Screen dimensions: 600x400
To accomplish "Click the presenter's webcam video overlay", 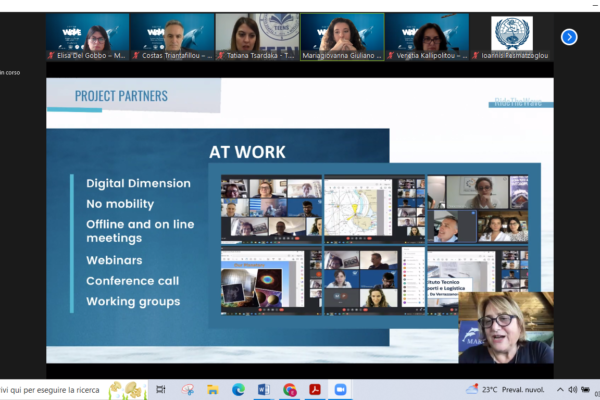I will 505,328.
